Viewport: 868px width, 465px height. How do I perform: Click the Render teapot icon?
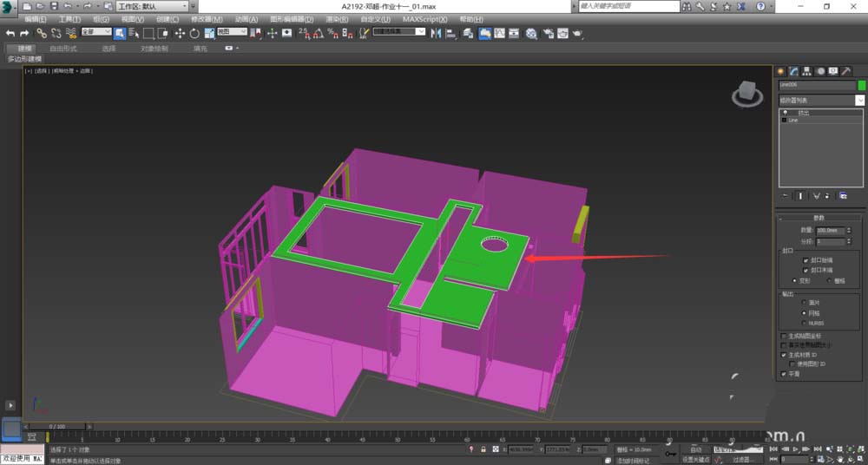pyautogui.click(x=578, y=34)
